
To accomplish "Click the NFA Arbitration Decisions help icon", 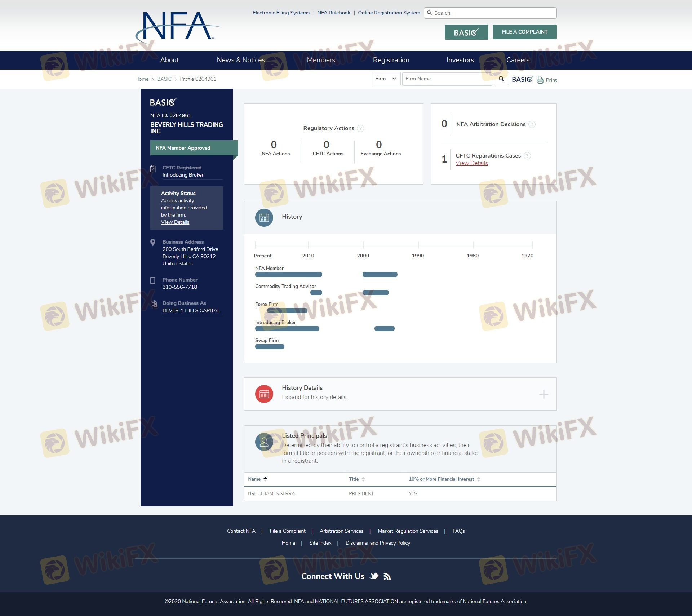I will click(x=532, y=124).
